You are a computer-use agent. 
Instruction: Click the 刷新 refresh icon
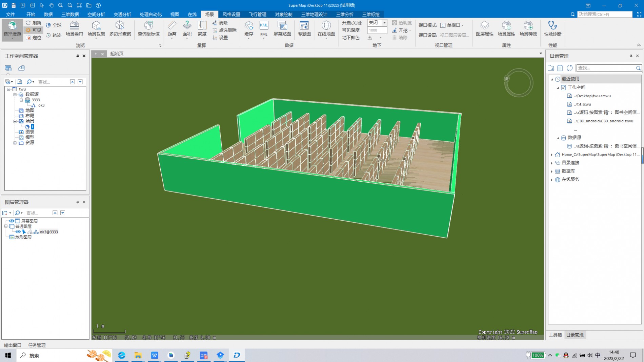click(x=28, y=23)
